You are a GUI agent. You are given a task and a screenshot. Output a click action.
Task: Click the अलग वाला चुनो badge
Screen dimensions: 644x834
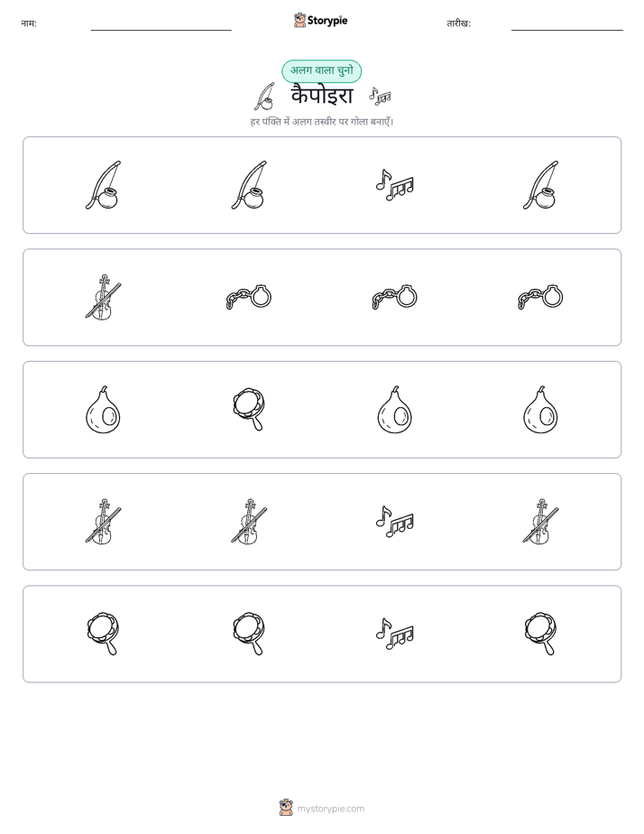321,70
